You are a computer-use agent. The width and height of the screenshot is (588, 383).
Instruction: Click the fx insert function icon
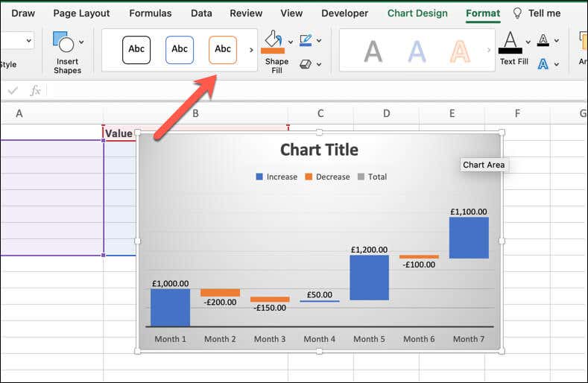click(x=35, y=90)
